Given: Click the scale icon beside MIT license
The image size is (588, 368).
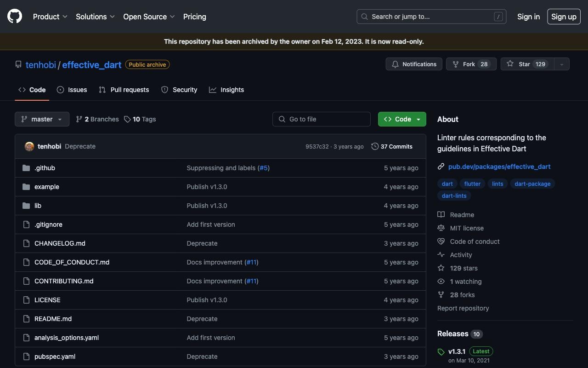Looking at the screenshot, I should coord(441,228).
